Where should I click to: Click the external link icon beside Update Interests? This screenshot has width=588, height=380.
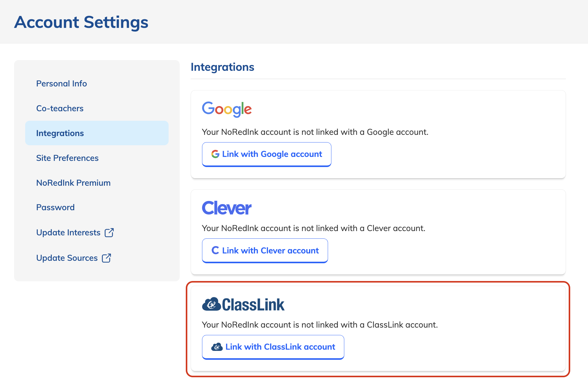110,232
